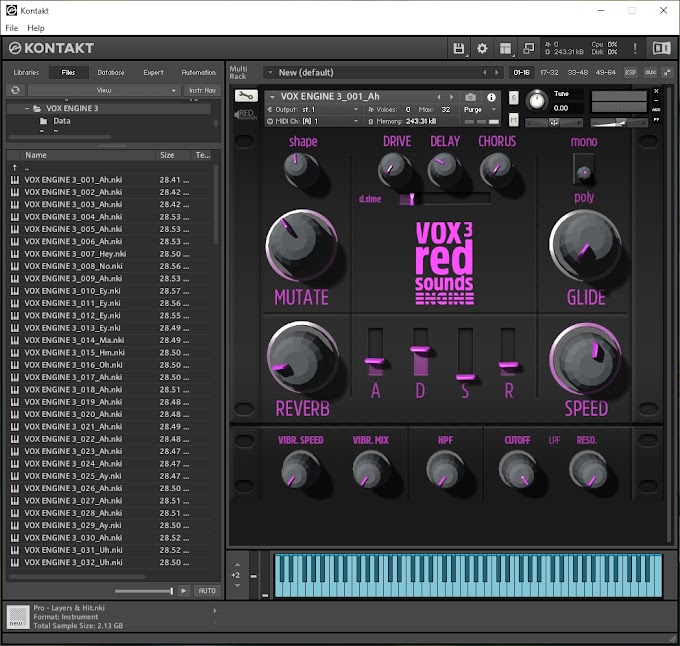Click the Tune knob

(537, 101)
